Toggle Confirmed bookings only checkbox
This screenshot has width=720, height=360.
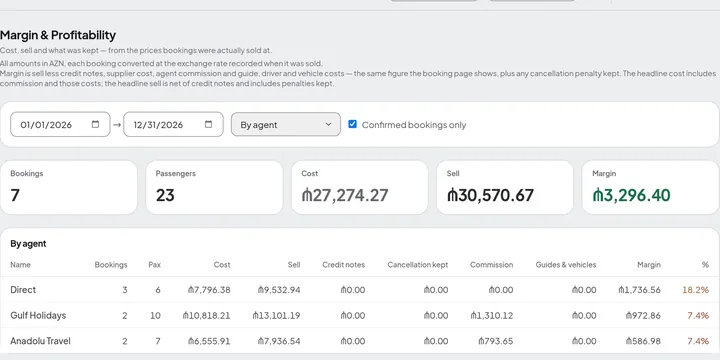[x=352, y=124]
